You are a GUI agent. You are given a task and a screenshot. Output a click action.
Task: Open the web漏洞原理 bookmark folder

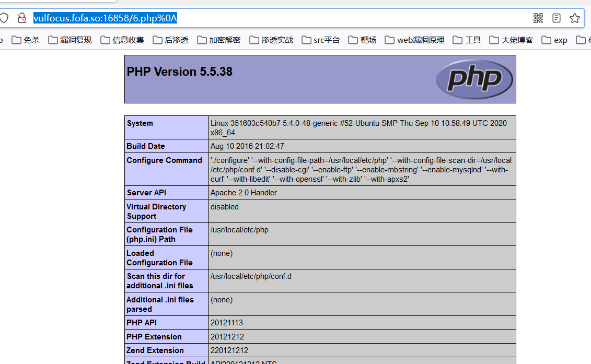pos(414,40)
